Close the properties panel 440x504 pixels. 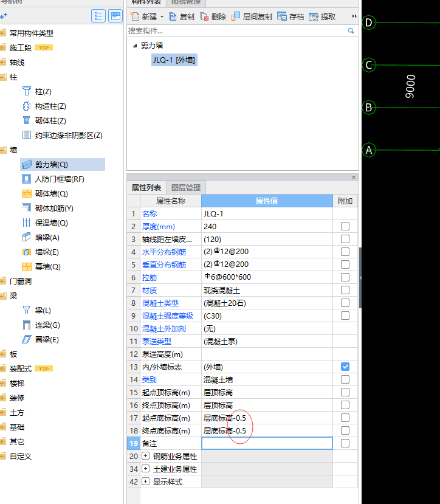coord(354,177)
